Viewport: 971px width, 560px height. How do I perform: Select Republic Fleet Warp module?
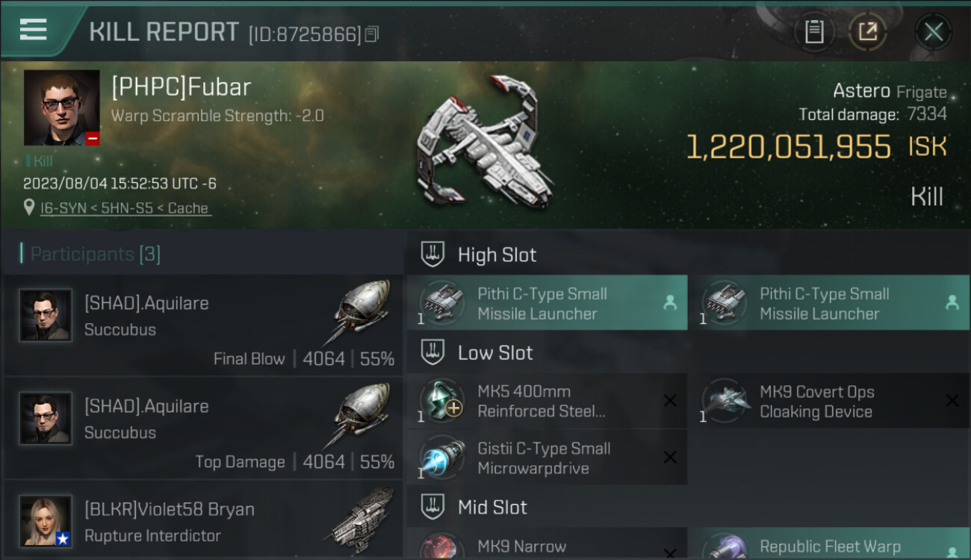coord(829,544)
